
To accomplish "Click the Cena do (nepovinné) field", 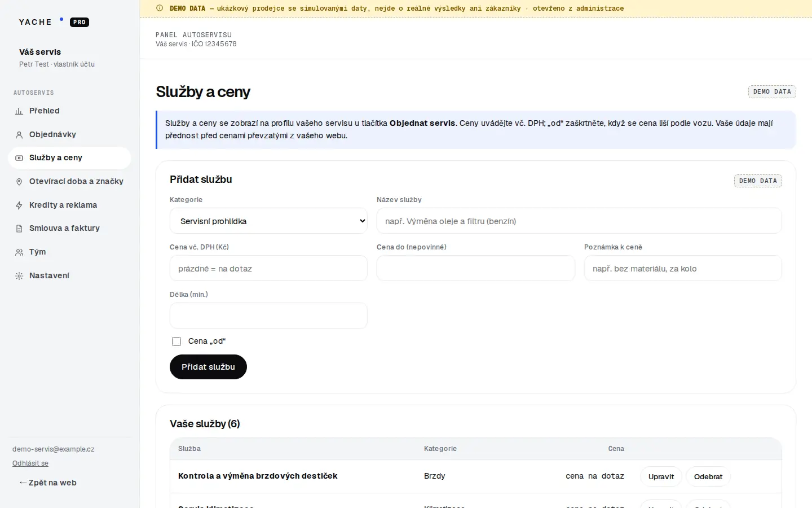I will click(x=476, y=268).
